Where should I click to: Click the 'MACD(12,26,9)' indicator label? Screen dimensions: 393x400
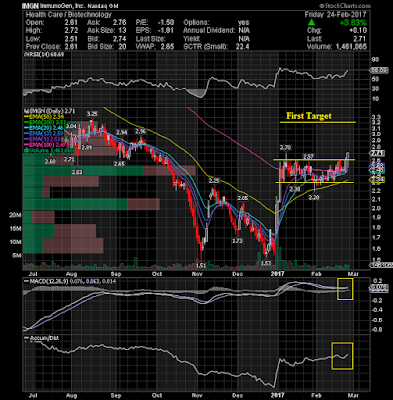(47, 282)
